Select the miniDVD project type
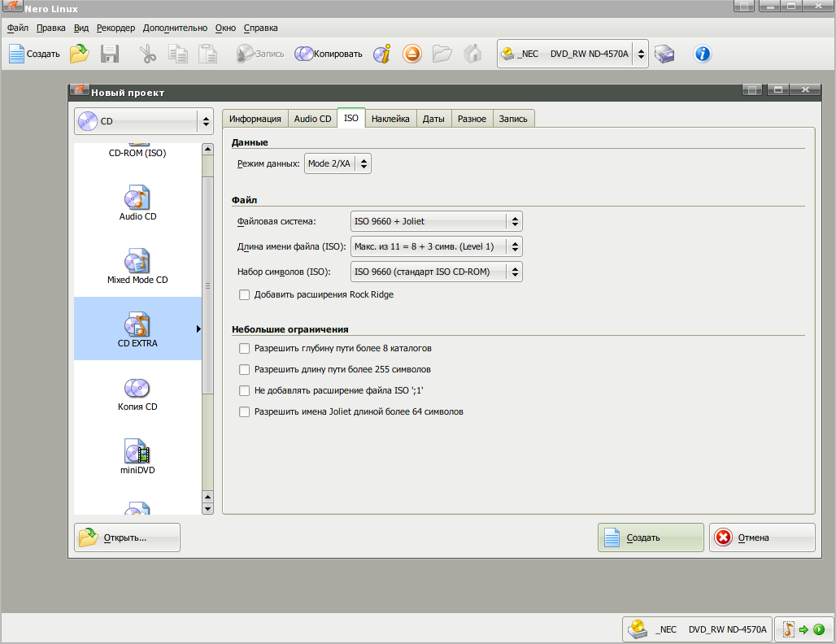The height and width of the screenshot is (644, 836). [137, 457]
